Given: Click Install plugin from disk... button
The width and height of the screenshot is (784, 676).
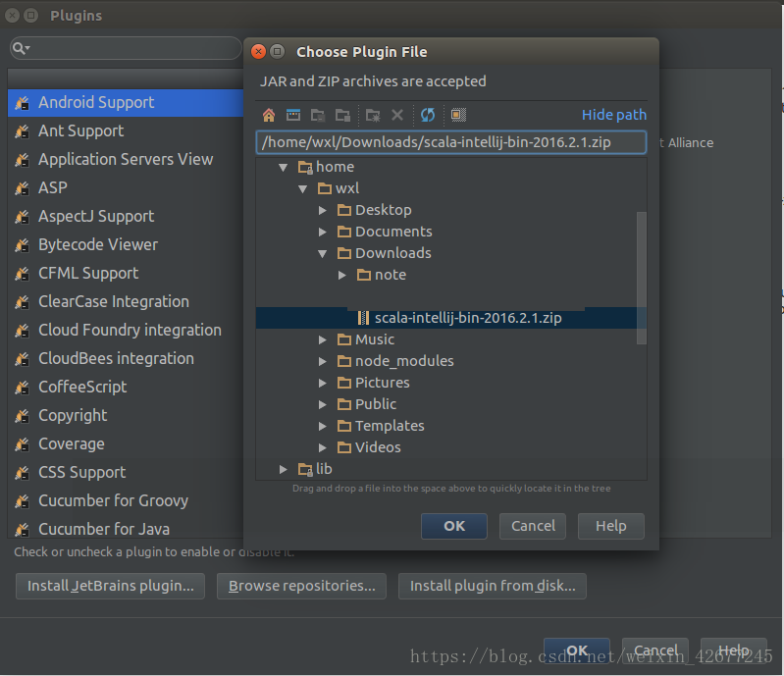Looking at the screenshot, I should click(x=492, y=586).
